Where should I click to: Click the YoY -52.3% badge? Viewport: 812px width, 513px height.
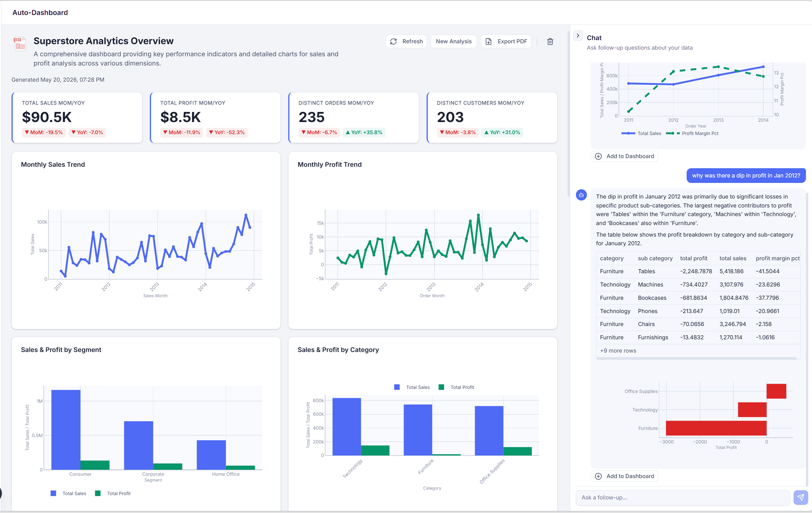227,132
